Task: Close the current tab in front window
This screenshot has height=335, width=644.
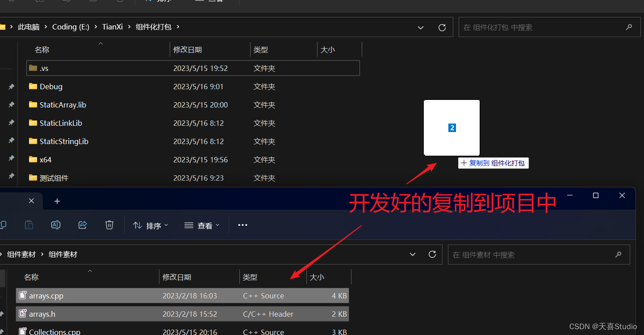Action: [31, 201]
